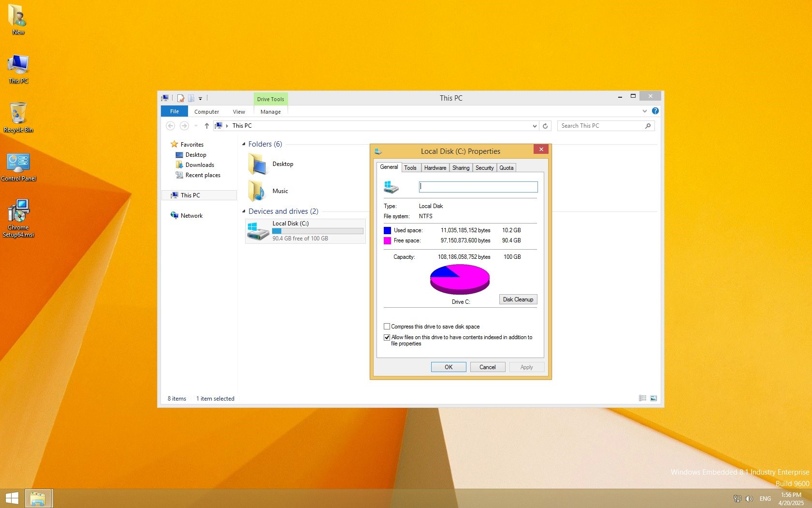Click the breadcrumb arrow before This PC
Viewport: 812px width, 508px height.
[227, 126]
